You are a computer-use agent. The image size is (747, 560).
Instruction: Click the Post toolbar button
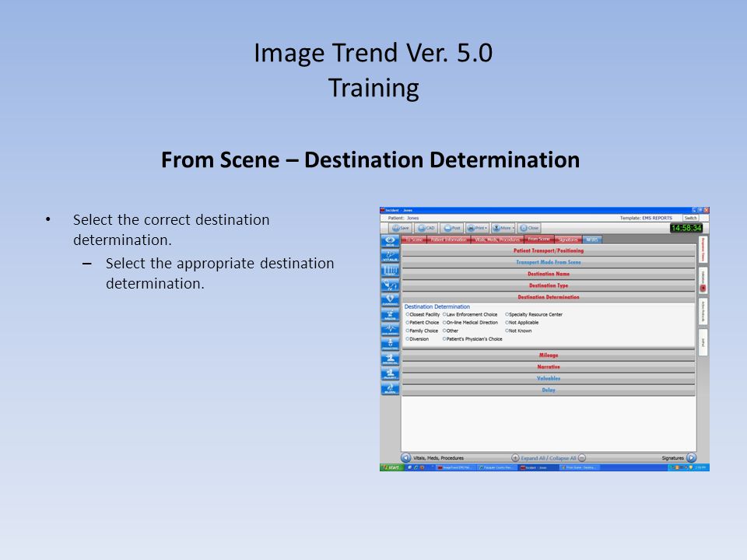coord(452,228)
